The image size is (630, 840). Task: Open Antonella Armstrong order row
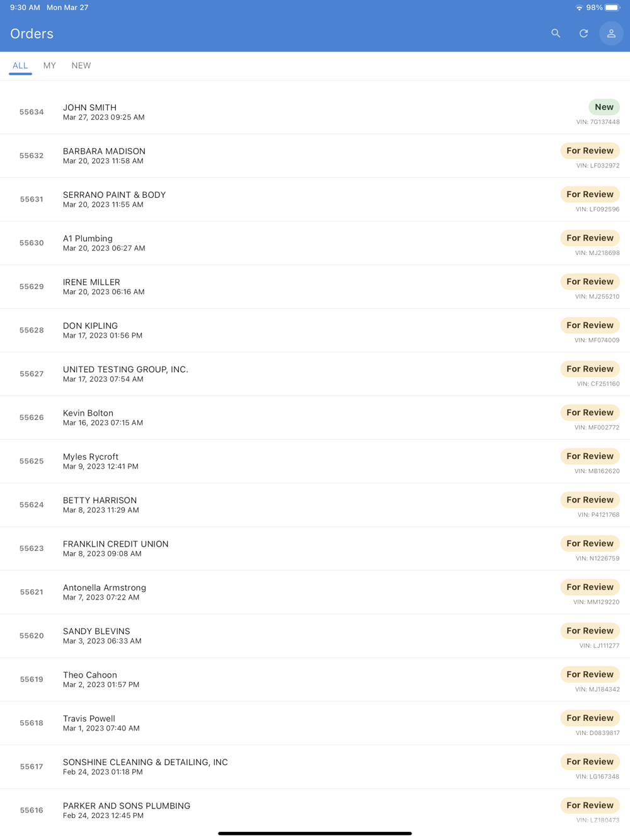point(315,592)
